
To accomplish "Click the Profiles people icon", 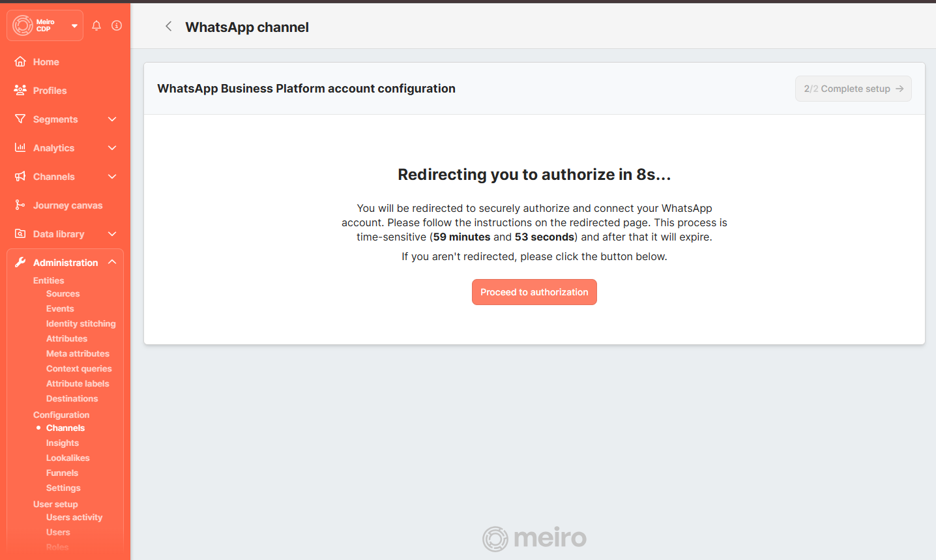I will 20,90.
